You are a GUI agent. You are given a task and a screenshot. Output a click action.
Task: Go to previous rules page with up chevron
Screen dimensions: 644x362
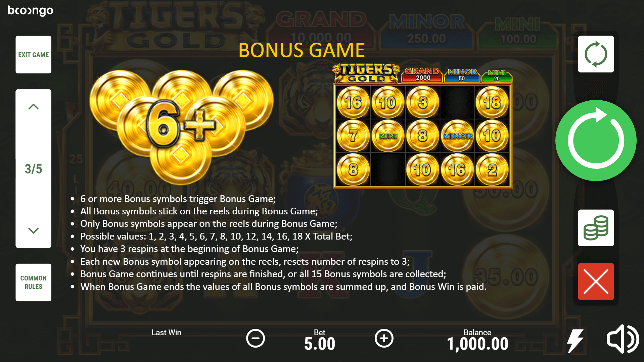tap(33, 107)
